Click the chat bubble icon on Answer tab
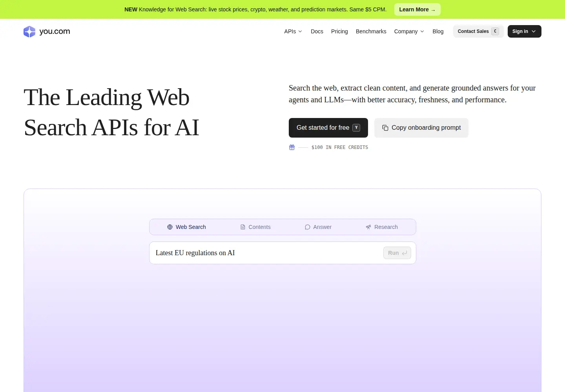Viewport: 565px width, 392px height. (x=308, y=227)
